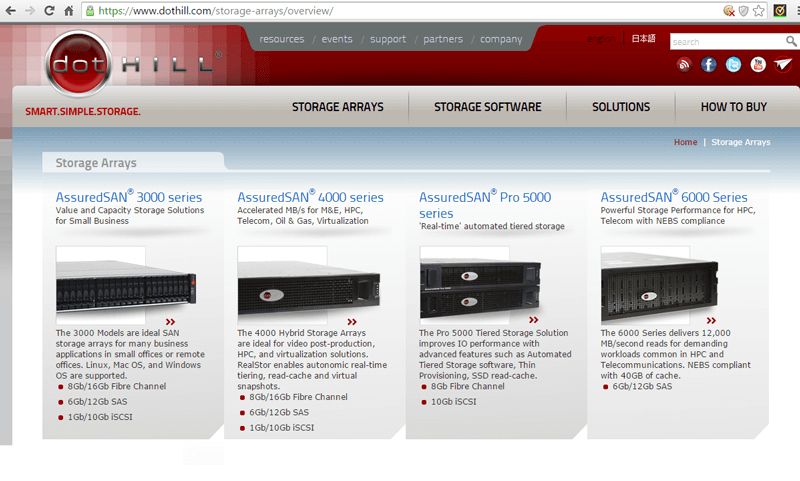Click the Home breadcrumb link
The width and height of the screenshot is (800, 481).
[685, 142]
